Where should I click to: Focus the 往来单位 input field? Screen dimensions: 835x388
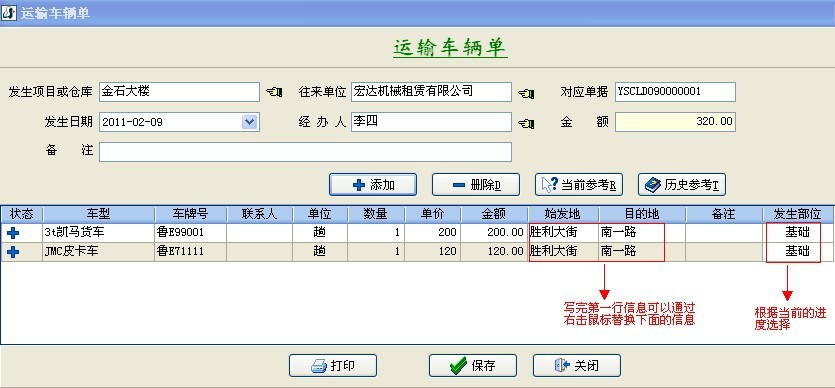pos(431,92)
